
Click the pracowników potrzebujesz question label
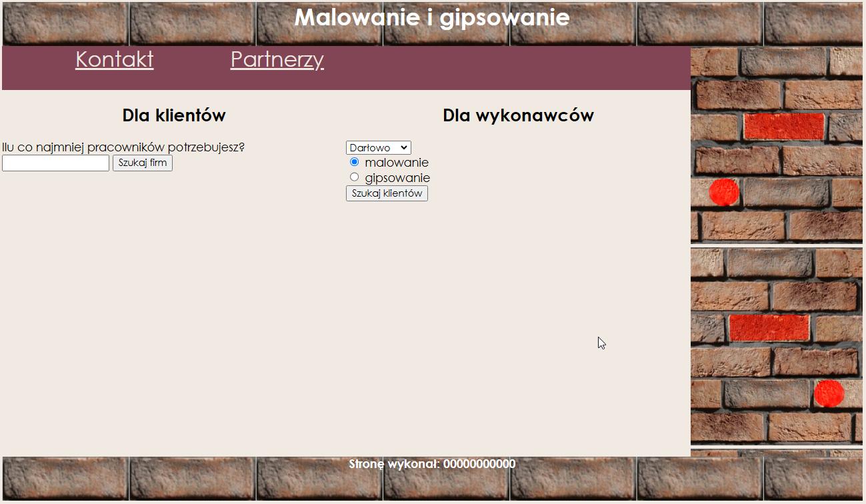(x=123, y=147)
